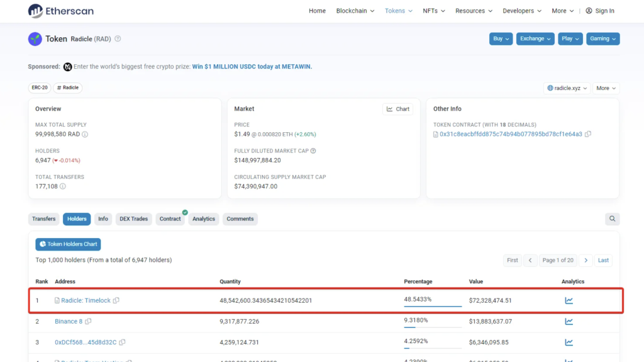Expand the Developers menu

[x=522, y=11]
